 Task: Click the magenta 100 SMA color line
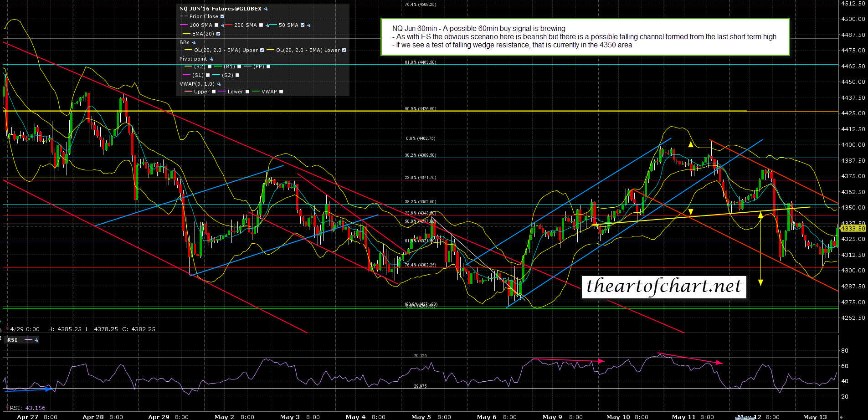pos(184,26)
